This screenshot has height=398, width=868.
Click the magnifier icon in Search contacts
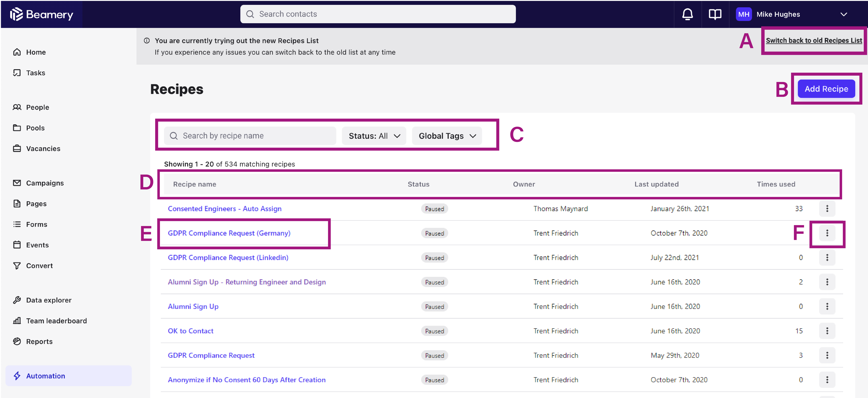point(250,14)
